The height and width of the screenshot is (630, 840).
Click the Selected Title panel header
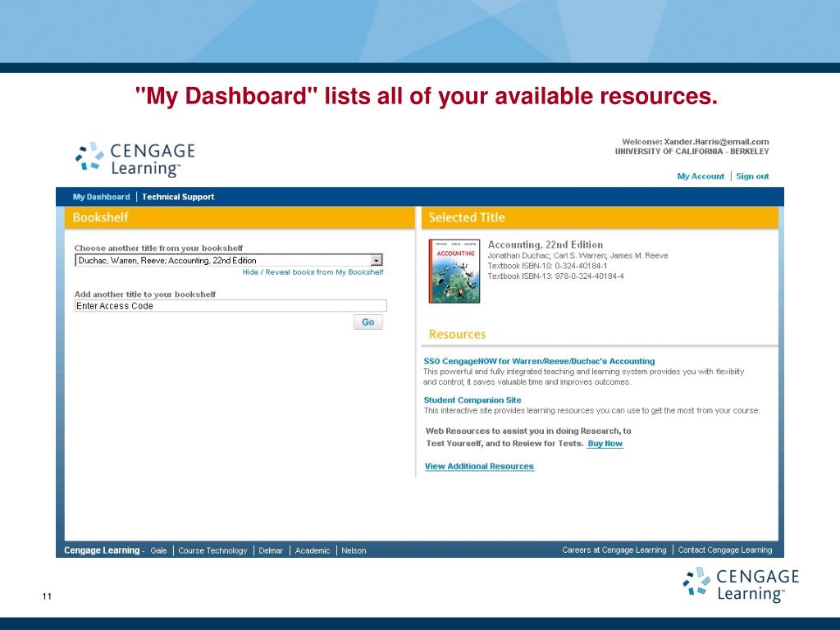[x=600, y=217]
